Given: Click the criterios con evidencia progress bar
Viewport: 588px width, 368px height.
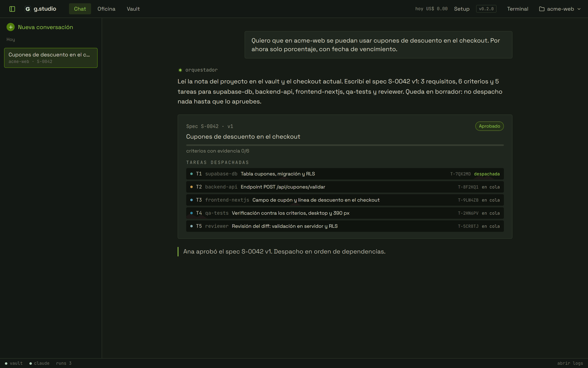Looking at the screenshot, I should 345,145.
